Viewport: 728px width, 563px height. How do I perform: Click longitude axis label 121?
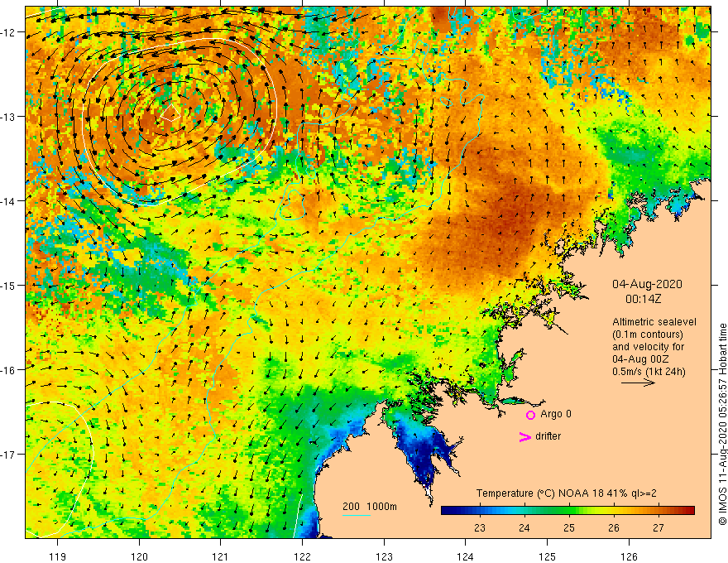point(221,556)
